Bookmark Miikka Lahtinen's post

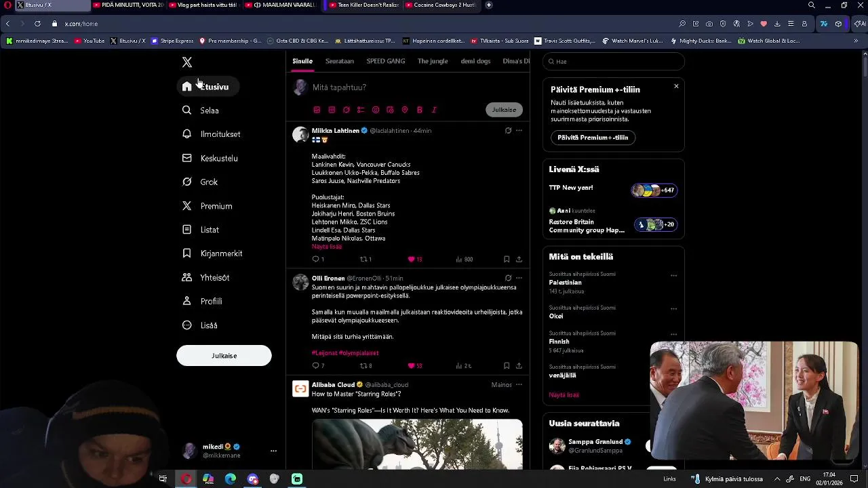(507, 259)
